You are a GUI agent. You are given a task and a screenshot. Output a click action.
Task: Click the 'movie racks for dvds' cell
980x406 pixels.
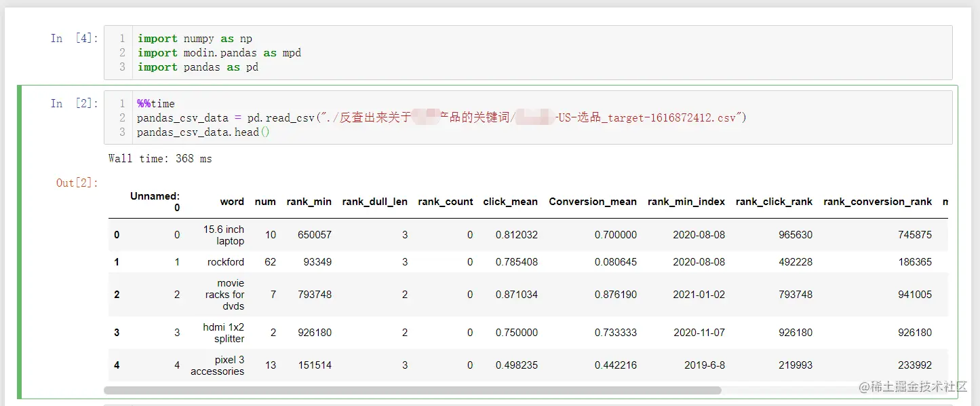coord(224,295)
